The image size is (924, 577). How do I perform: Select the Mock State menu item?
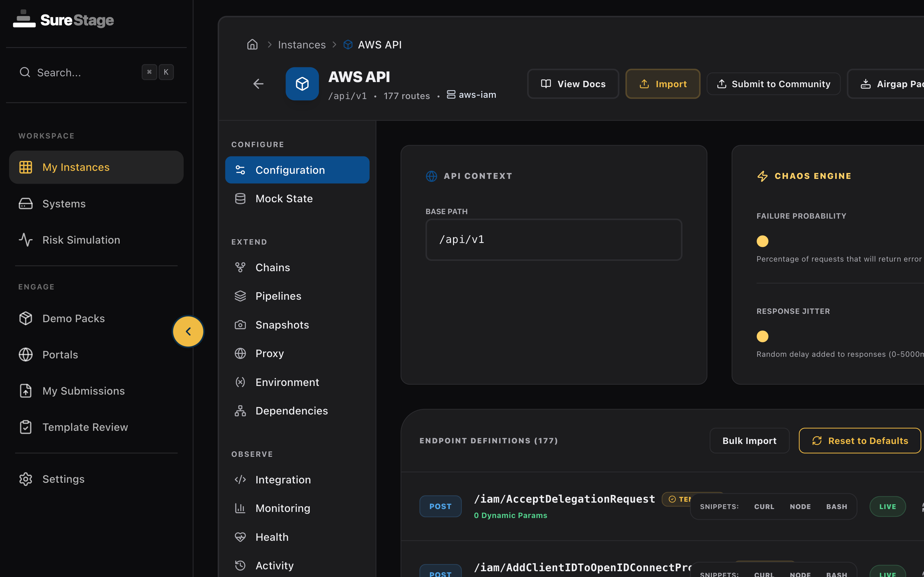click(284, 198)
